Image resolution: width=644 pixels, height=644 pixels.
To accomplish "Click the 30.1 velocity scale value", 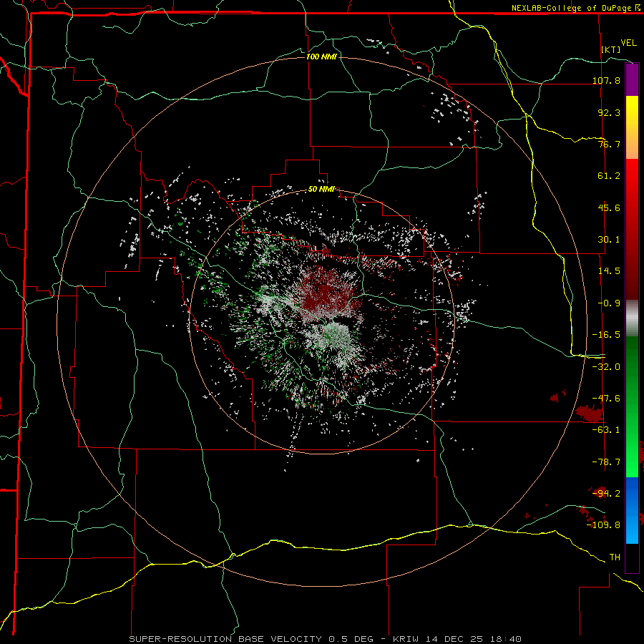I will 609,240.
